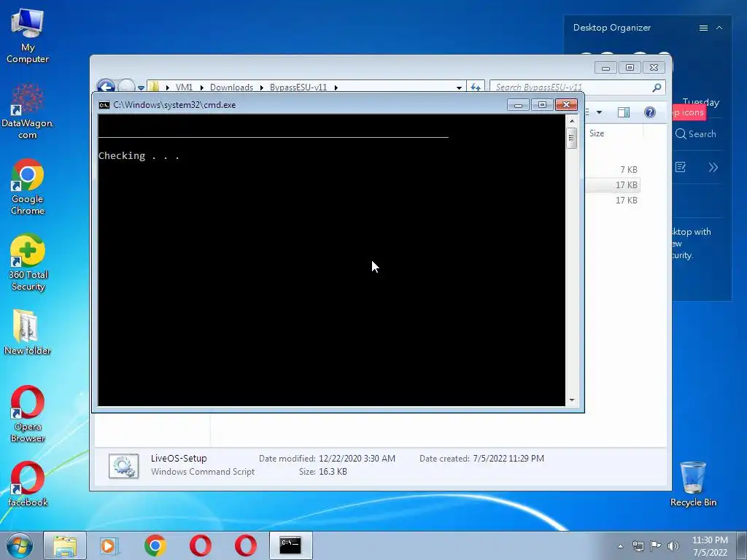The width and height of the screenshot is (747, 560).
Task: Open Chrome from the taskbar
Action: point(155,545)
